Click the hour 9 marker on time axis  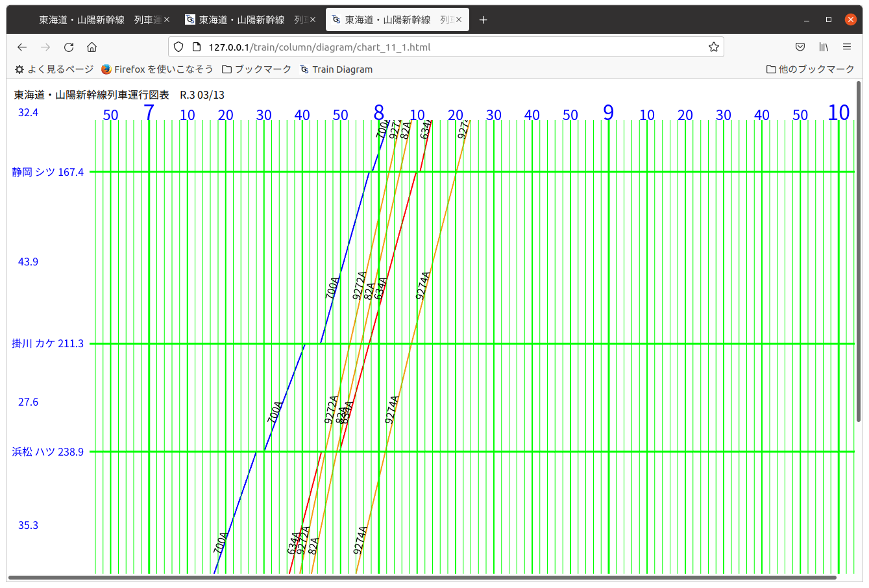pos(609,112)
